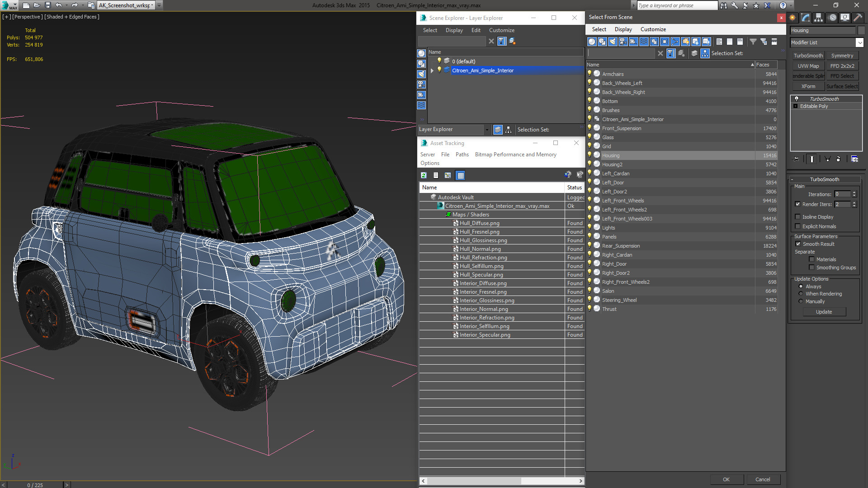Screen dimensions: 868x488
Task: Open the Create tab in command panel
Action: (793, 18)
